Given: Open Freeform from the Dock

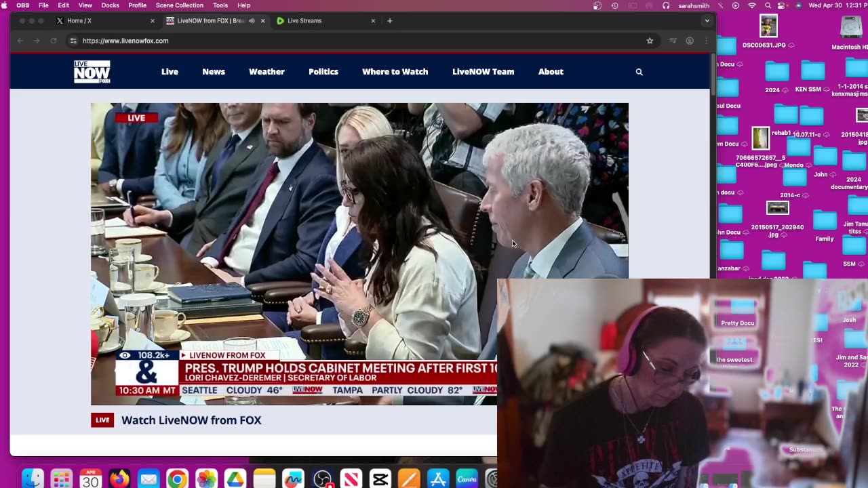Looking at the screenshot, I should (x=293, y=479).
